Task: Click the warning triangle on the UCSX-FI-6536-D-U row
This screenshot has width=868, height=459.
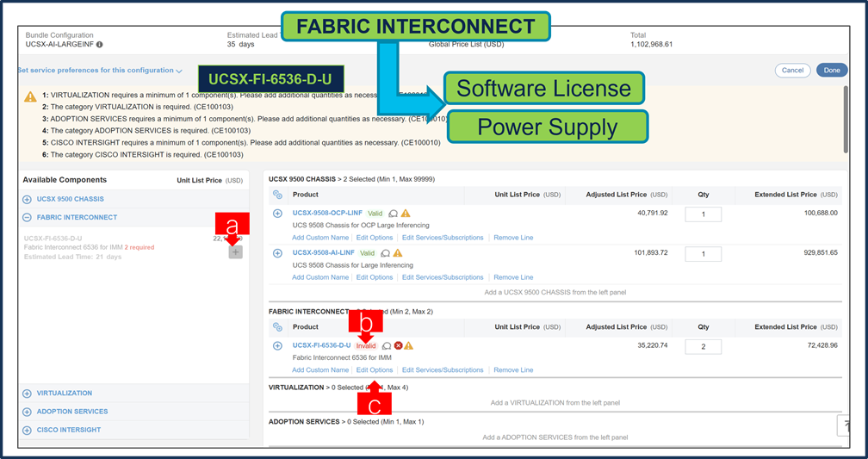Action: click(x=408, y=346)
